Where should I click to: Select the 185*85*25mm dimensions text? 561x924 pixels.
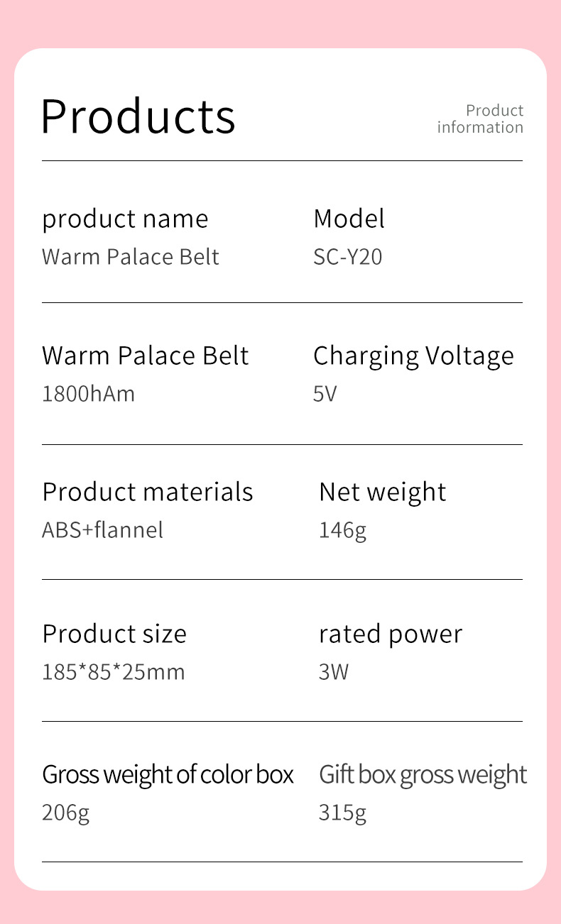click(x=114, y=671)
